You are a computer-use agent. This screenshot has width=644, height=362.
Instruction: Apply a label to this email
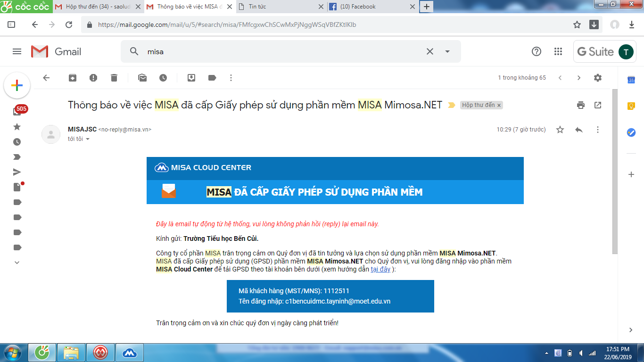click(x=212, y=78)
